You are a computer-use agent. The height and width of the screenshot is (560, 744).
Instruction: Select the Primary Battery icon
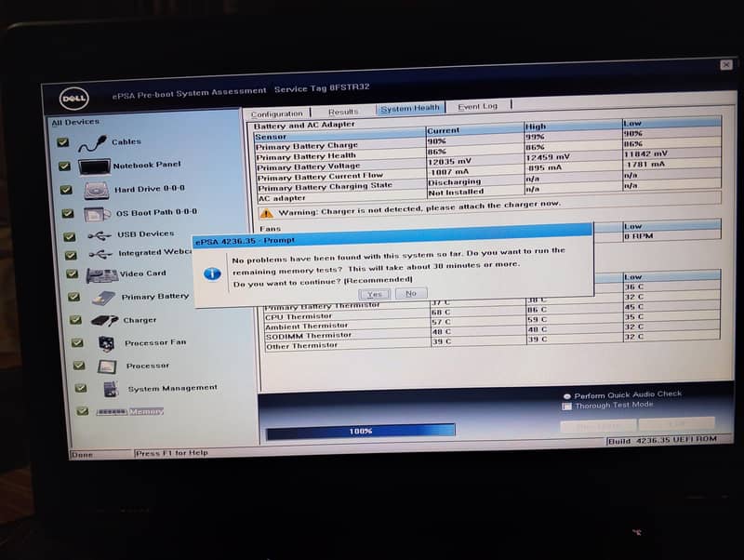pyautogui.click(x=103, y=298)
